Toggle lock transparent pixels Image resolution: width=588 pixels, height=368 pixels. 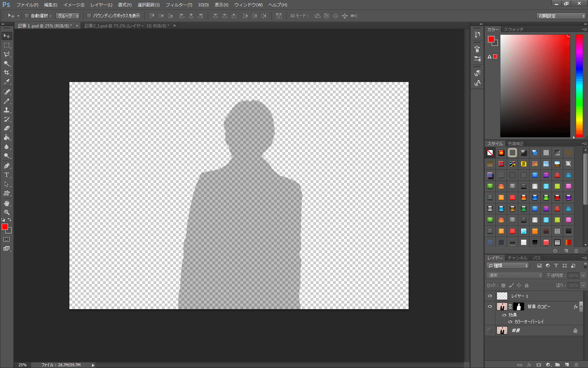coord(503,286)
